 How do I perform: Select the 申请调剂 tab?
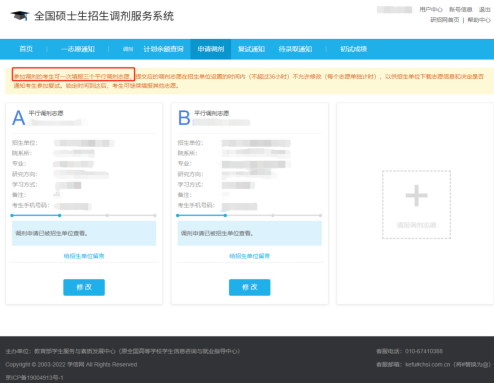click(211, 49)
